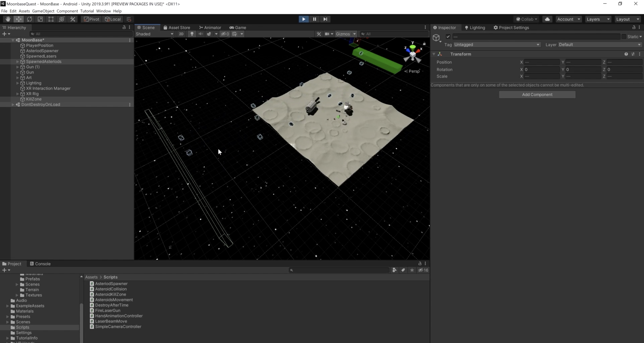Toggle scene audio speaker icon
This screenshot has width=644, height=343.
[200, 34]
